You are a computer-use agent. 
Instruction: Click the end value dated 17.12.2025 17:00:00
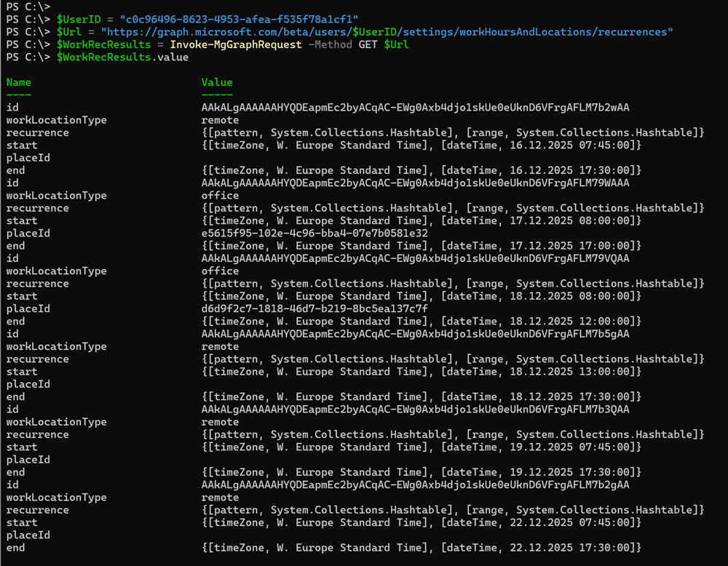pos(422,246)
